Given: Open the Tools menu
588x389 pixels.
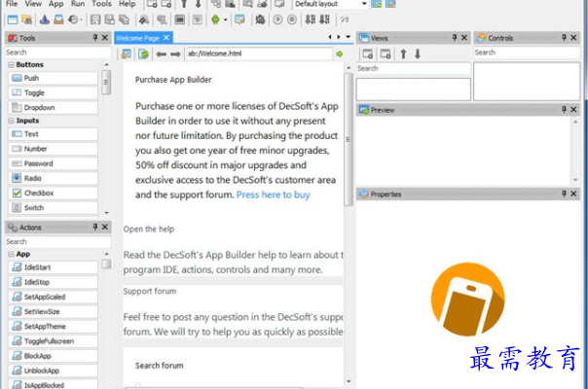Looking at the screenshot, I should 101,4.
